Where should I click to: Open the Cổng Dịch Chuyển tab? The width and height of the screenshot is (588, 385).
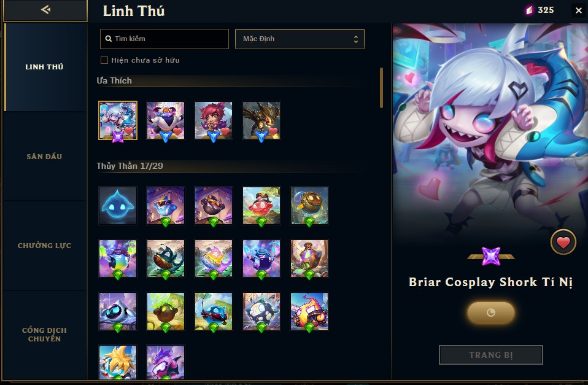(x=44, y=334)
